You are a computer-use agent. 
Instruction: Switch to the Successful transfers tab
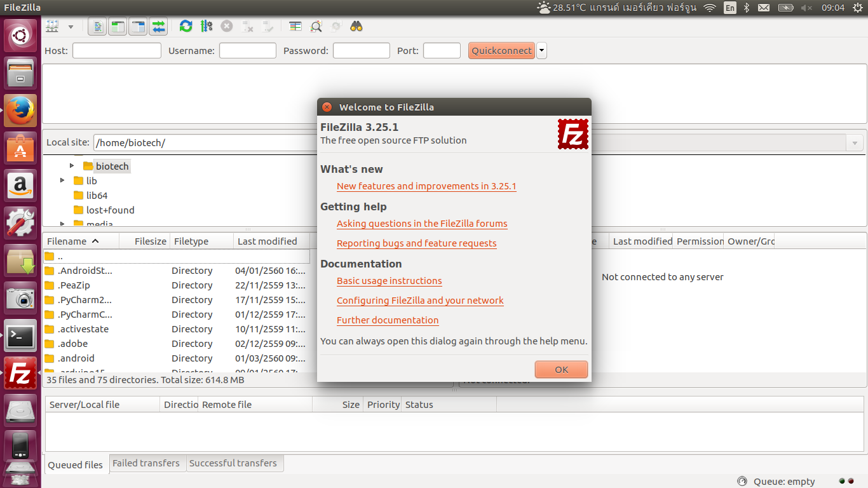pyautogui.click(x=233, y=463)
